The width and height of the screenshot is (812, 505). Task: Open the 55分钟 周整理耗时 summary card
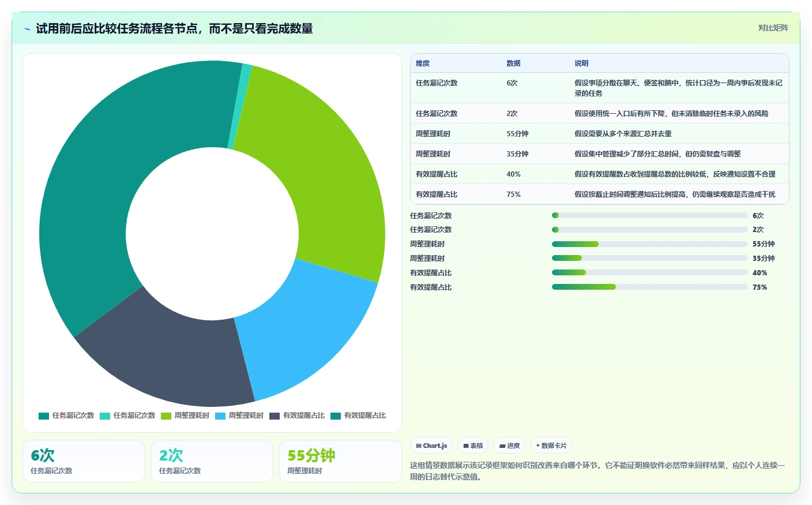340,461
